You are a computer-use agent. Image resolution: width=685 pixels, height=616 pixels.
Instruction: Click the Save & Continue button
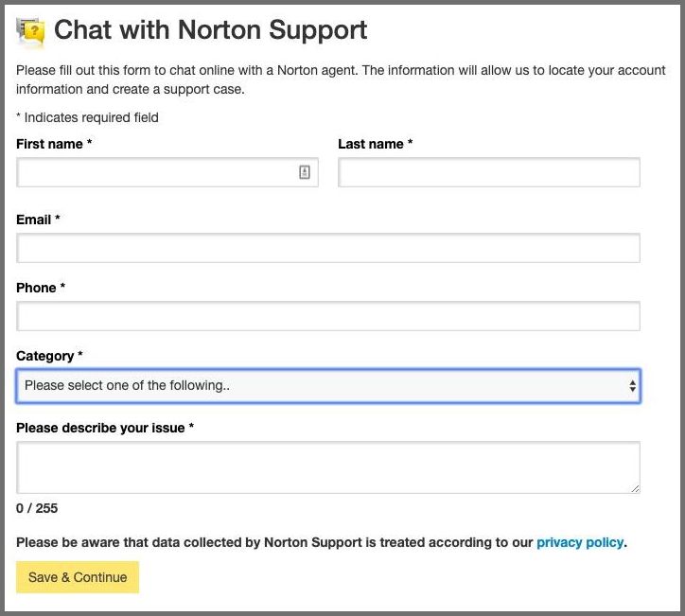click(x=78, y=577)
